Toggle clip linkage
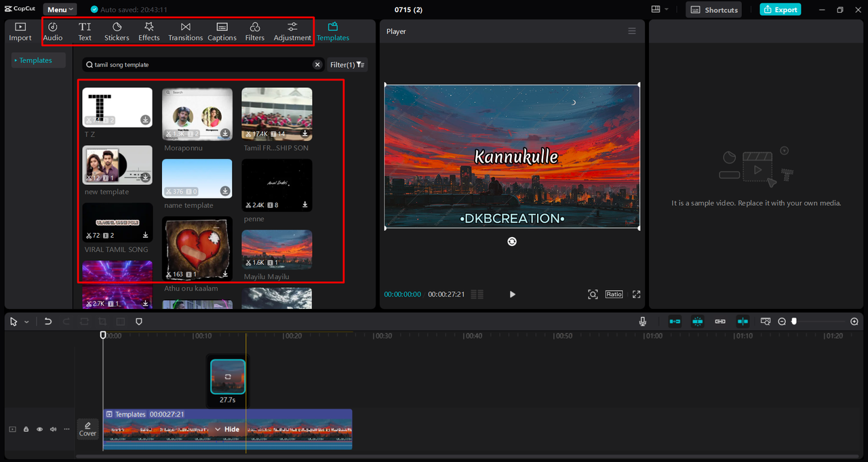This screenshot has height=462, width=868. point(720,322)
